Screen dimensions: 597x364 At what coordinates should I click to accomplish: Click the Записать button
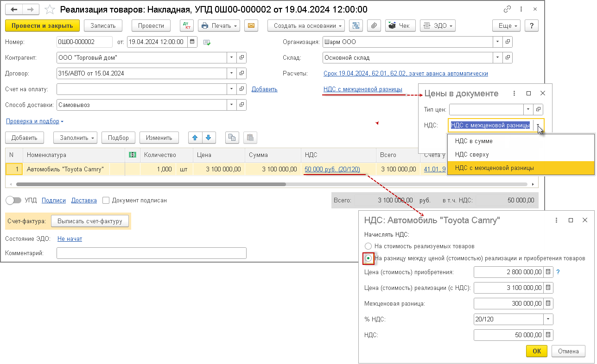coord(103,26)
